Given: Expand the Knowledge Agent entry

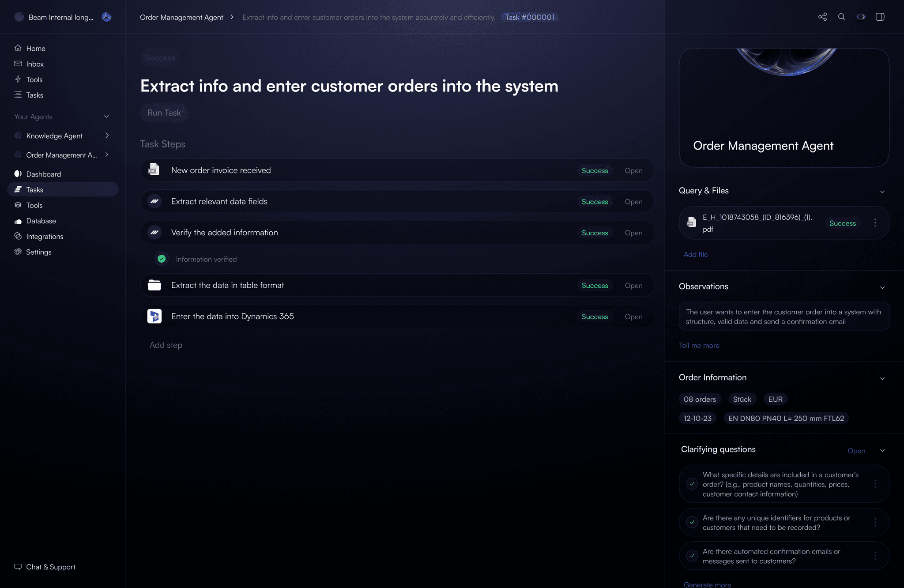Looking at the screenshot, I should (x=107, y=136).
